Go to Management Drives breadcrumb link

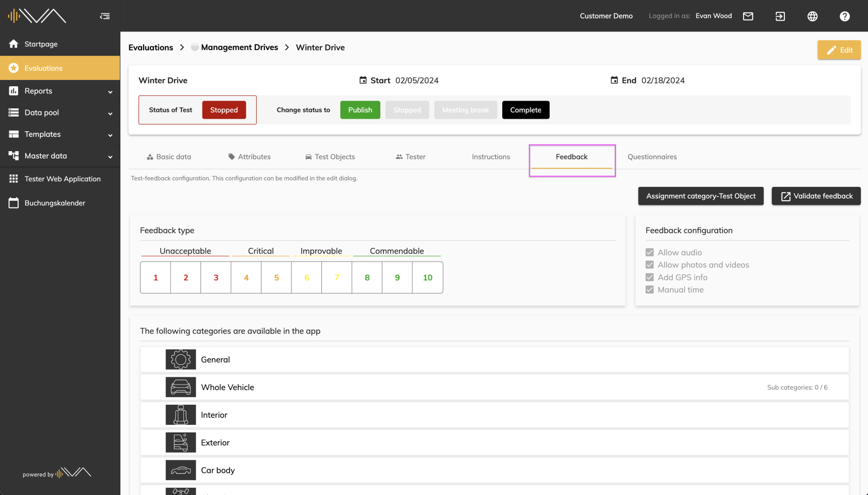tap(239, 47)
